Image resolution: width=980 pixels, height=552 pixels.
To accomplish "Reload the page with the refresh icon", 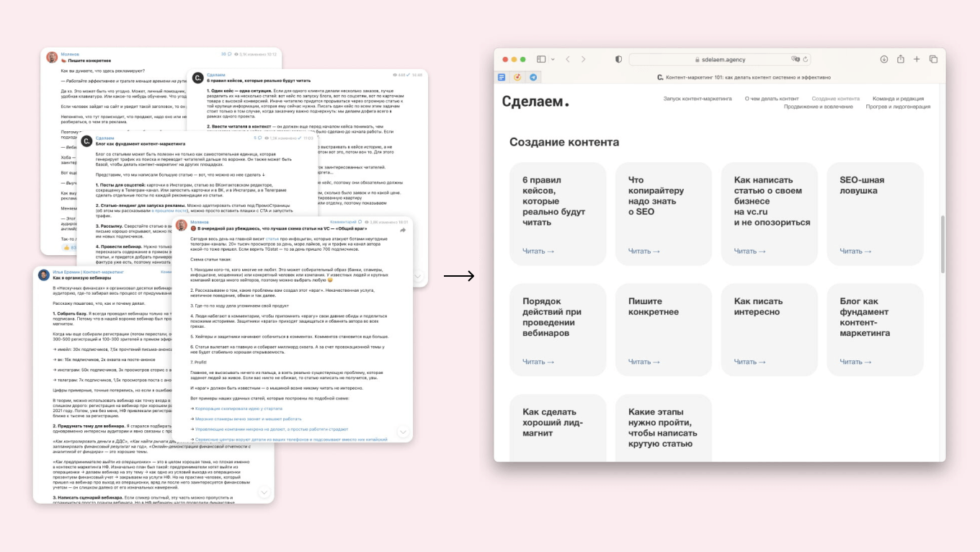I will point(806,60).
